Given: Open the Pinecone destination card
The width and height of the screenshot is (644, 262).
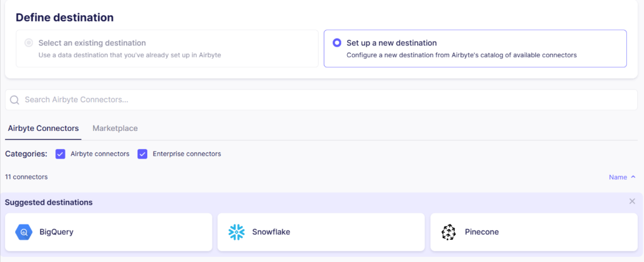Looking at the screenshot, I should click(534, 232).
